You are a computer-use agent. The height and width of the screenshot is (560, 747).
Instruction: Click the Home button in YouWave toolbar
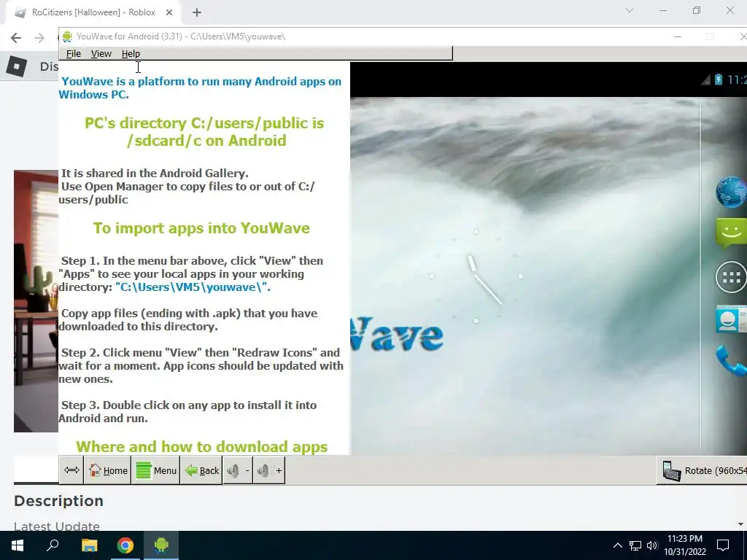point(108,470)
